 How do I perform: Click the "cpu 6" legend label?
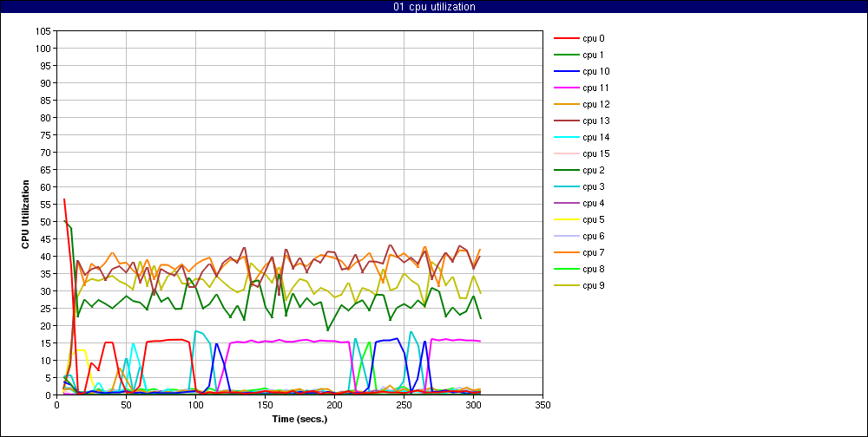click(594, 236)
